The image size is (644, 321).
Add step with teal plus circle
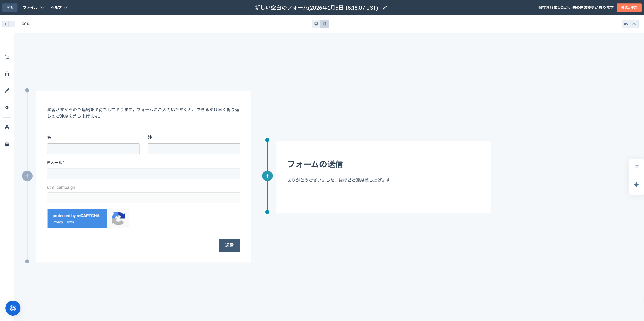(x=267, y=176)
